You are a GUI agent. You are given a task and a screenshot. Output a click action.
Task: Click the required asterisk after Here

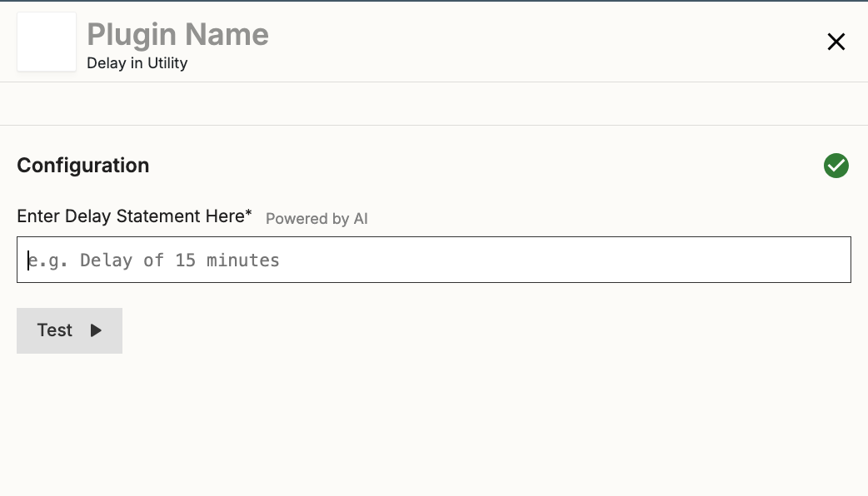[x=249, y=212]
